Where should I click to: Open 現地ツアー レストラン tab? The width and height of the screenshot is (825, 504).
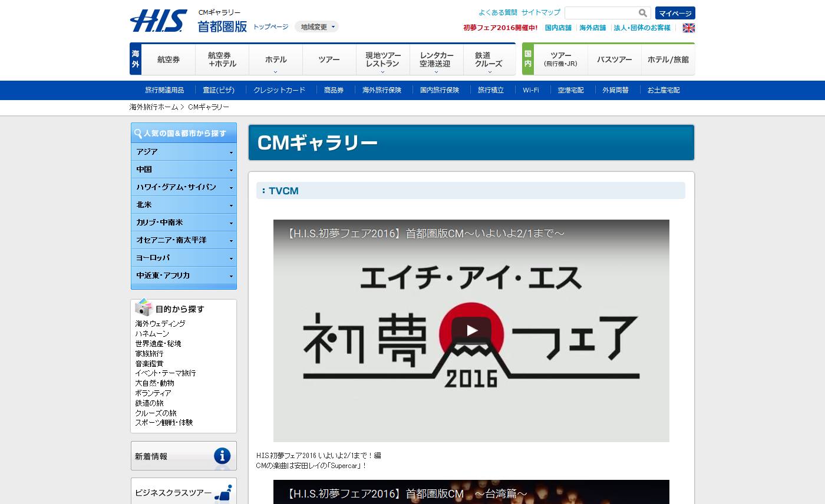coord(383,59)
